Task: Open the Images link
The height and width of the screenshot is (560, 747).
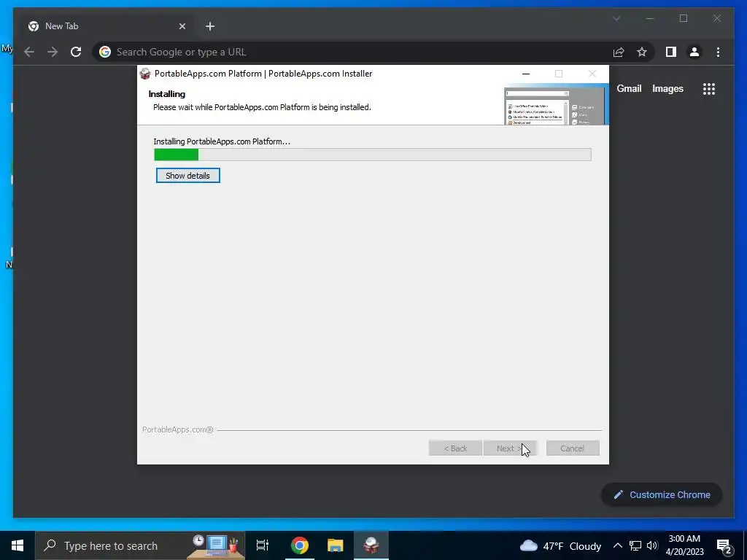Action: [x=667, y=88]
